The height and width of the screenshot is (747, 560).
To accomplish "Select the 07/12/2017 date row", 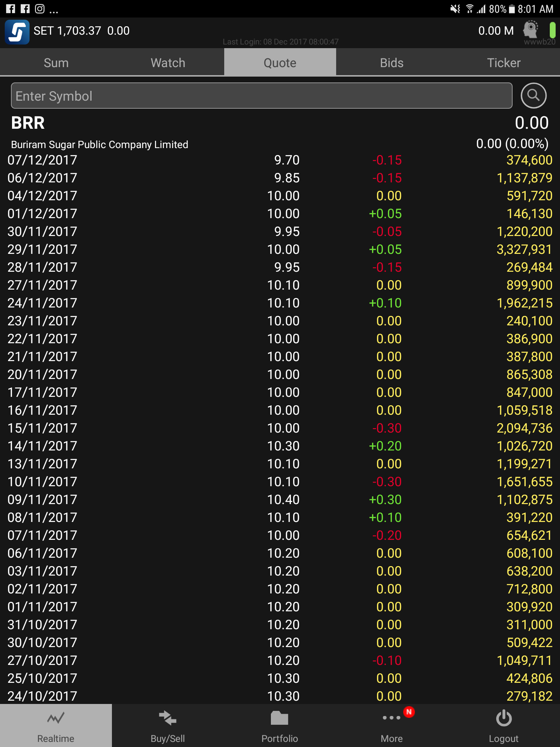I will pos(280,160).
